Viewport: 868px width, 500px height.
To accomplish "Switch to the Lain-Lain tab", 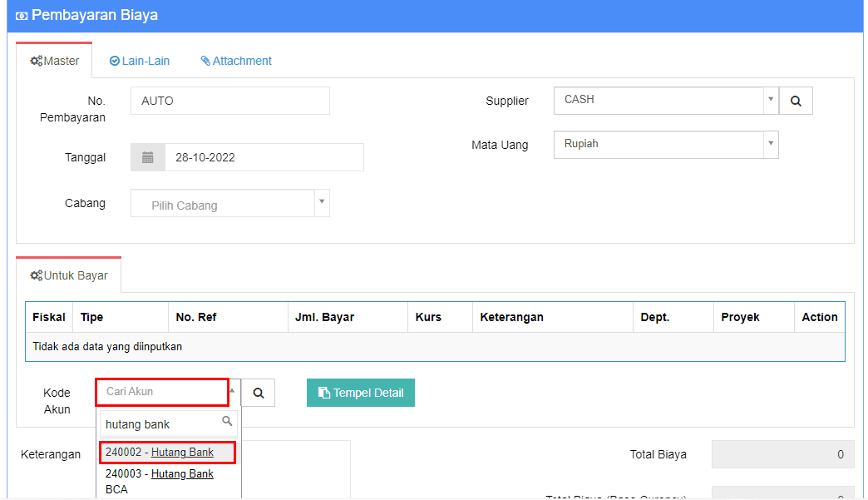I will pyautogui.click(x=140, y=61).
